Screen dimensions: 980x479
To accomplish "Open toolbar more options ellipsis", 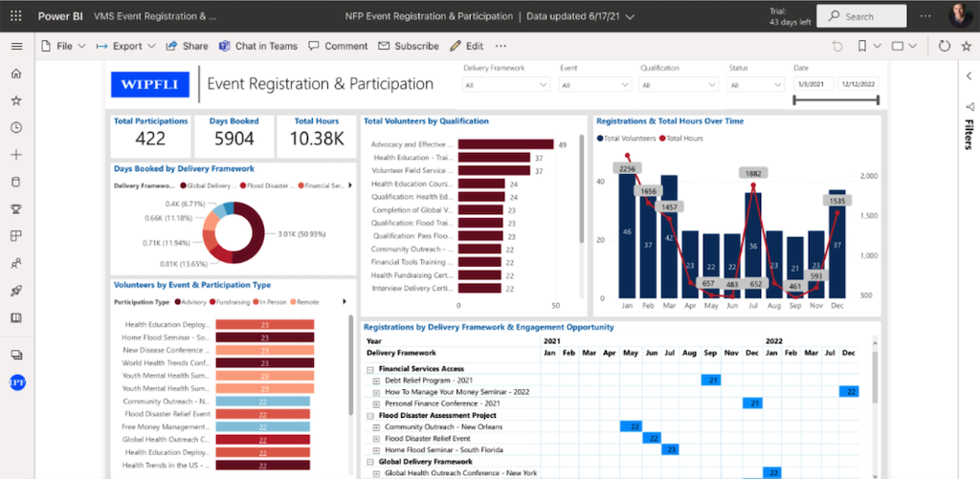I will pyautogui.click(x=501, y=46).
